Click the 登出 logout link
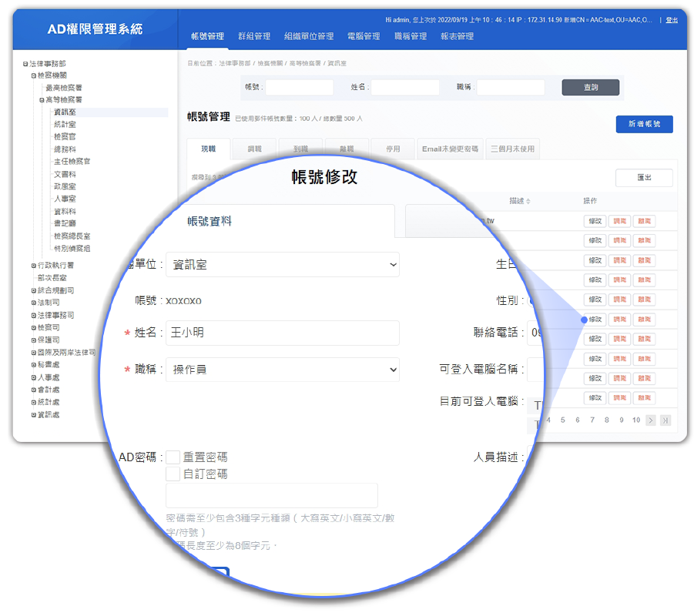Viewport: 694px width, 616px height. [672, 20]
